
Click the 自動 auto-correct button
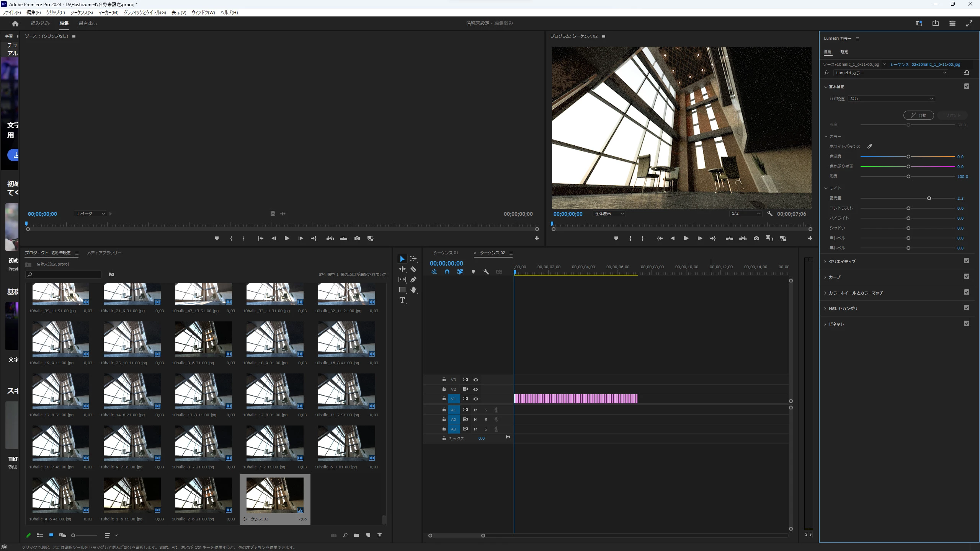pos(918,115)
